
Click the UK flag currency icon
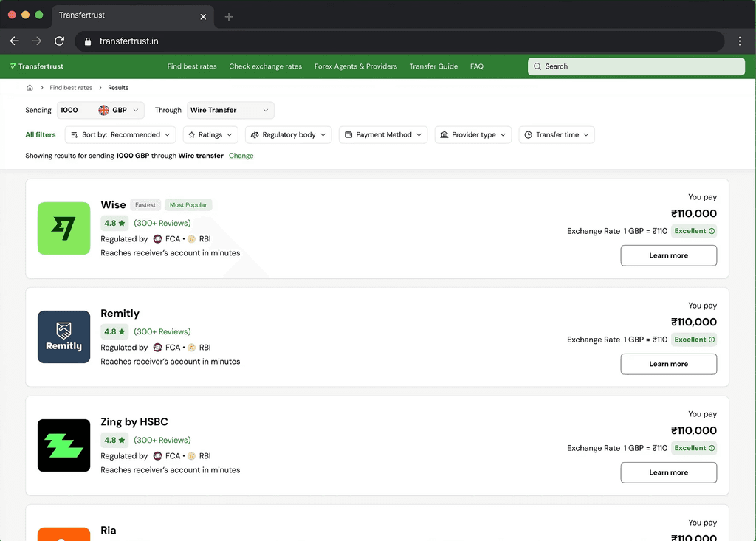click(x=103, y=111)
